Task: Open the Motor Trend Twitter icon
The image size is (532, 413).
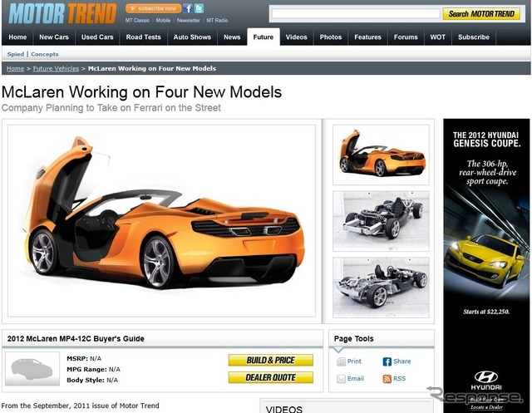Action: 199,8
